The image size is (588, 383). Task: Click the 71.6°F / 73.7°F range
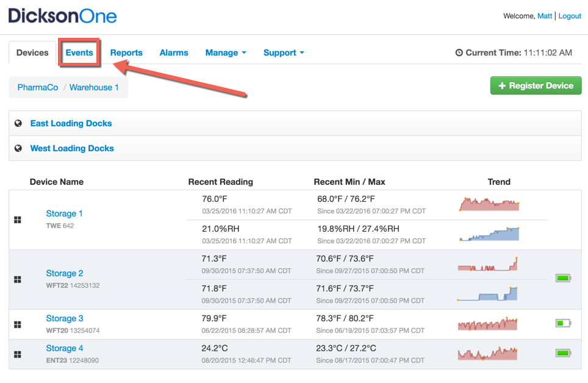click(345, 288)
